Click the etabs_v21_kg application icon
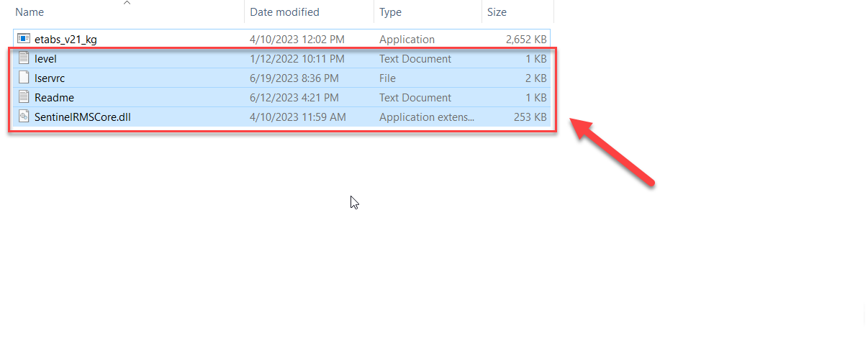868x346 pixels. (x=24, y=39)
